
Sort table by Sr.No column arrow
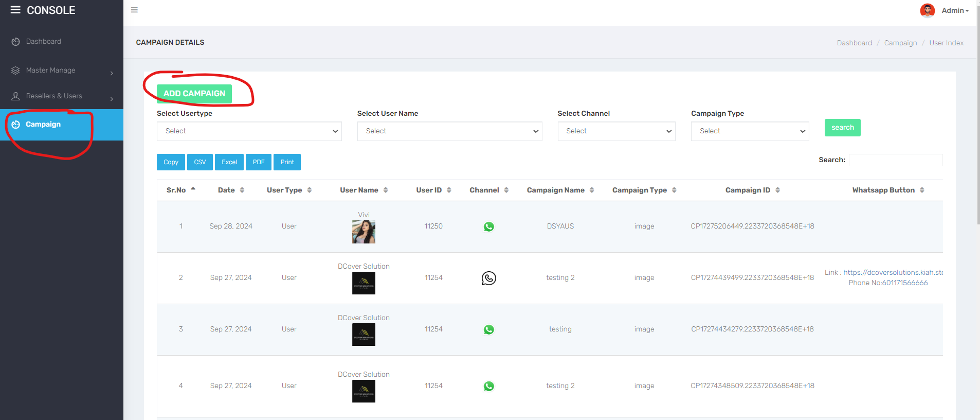[193, 189]
